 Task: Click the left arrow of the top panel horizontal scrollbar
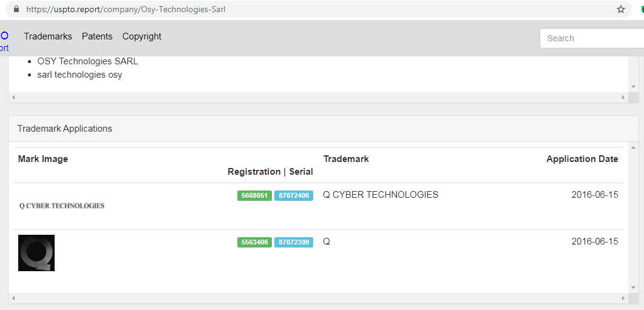pos(13,97)
